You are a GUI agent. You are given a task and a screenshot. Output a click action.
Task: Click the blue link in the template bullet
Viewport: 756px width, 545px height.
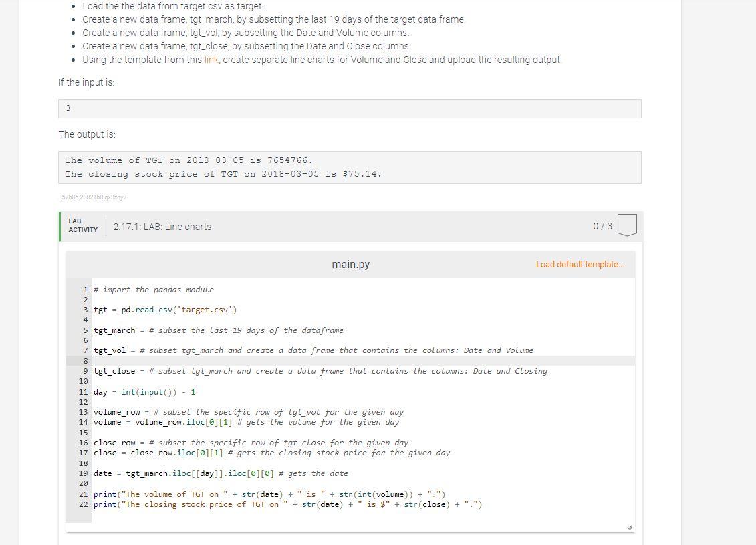(212, 60)
